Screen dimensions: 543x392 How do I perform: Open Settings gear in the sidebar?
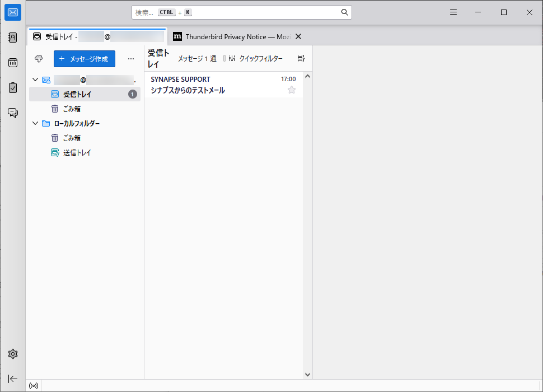[13, 354]
